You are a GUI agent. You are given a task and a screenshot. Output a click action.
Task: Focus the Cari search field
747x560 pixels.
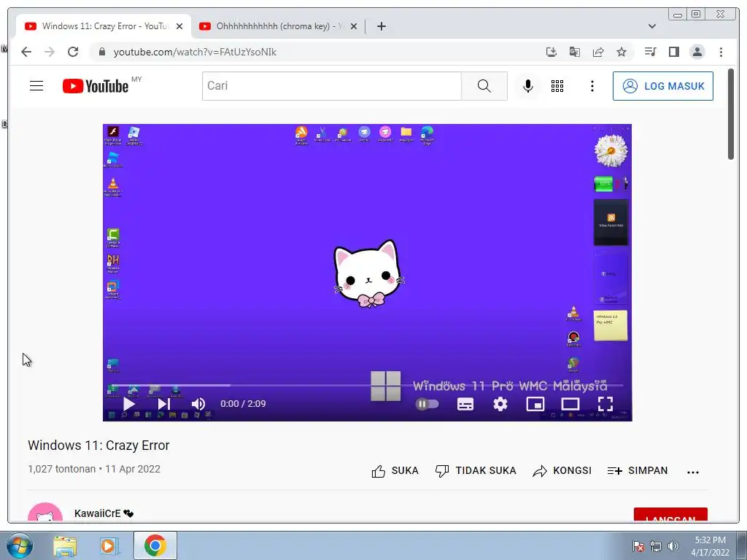332,86
